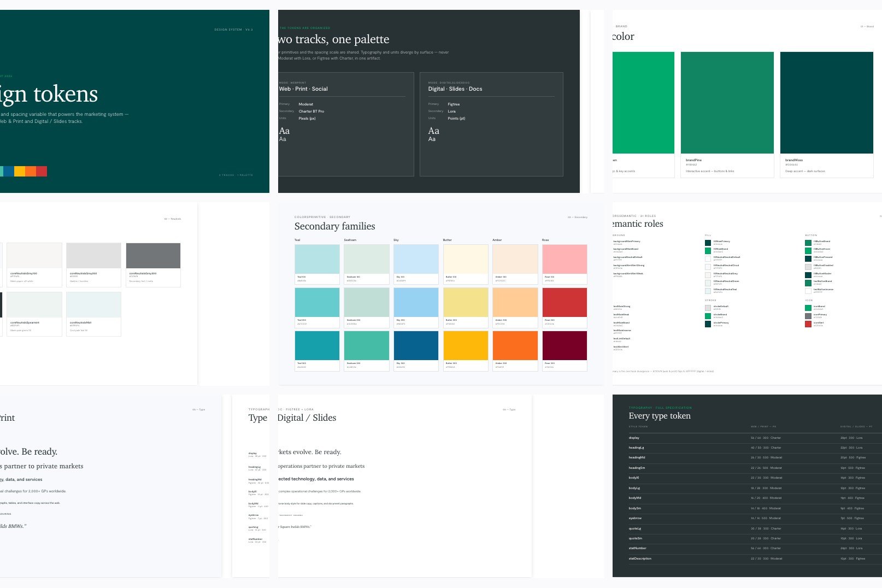The width and height of the screenshot is (882, 588).
Task: Click the fillMainBrand color chip
Action: (708, 250)
